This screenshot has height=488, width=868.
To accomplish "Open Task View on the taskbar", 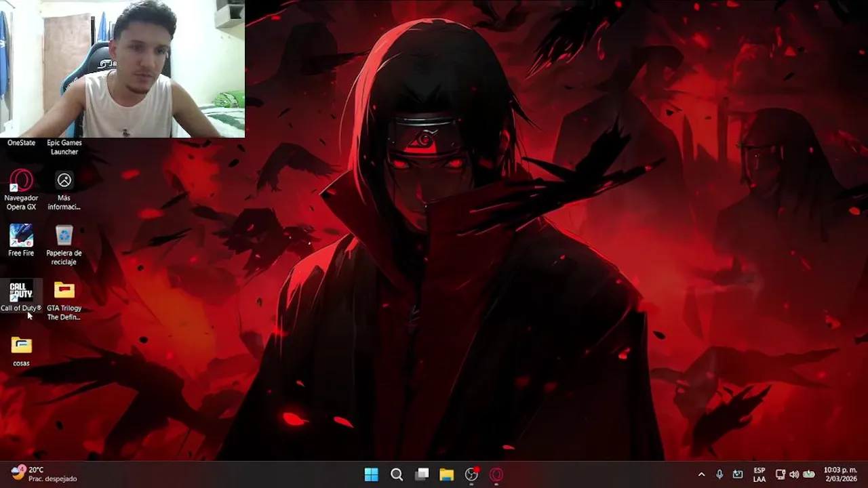I will click(x=422, y=474).
